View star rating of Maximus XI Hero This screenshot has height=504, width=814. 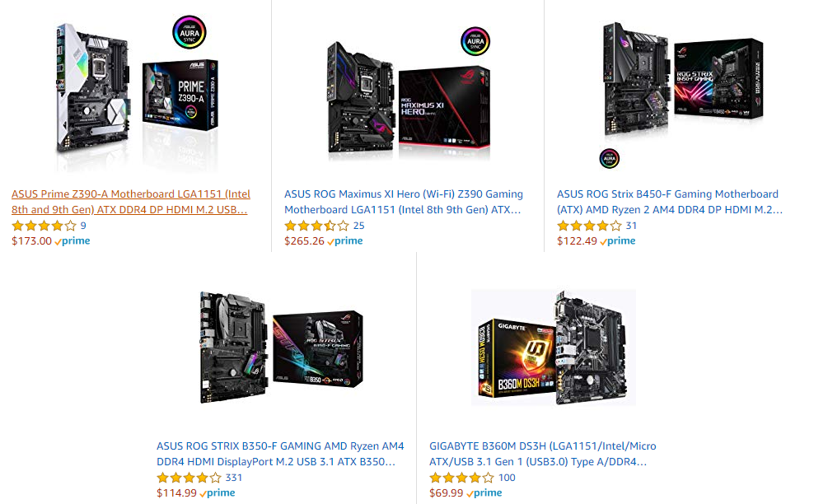pyautogui.click(x=316, y=226)
